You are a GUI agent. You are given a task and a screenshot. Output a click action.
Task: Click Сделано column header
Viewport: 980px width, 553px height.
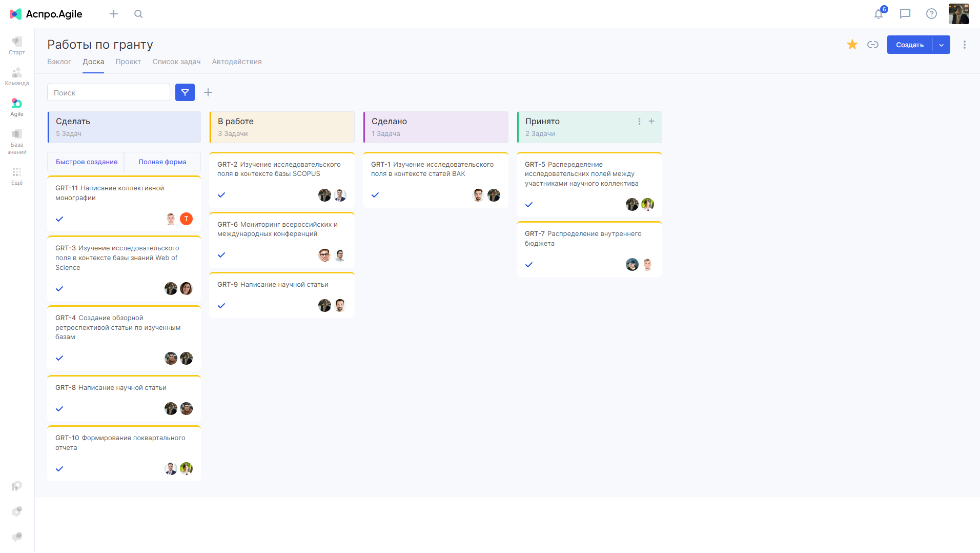(436, 127)
